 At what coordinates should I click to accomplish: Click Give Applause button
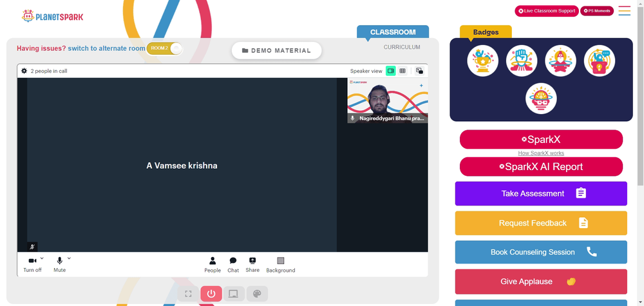(x=541, y=282)
